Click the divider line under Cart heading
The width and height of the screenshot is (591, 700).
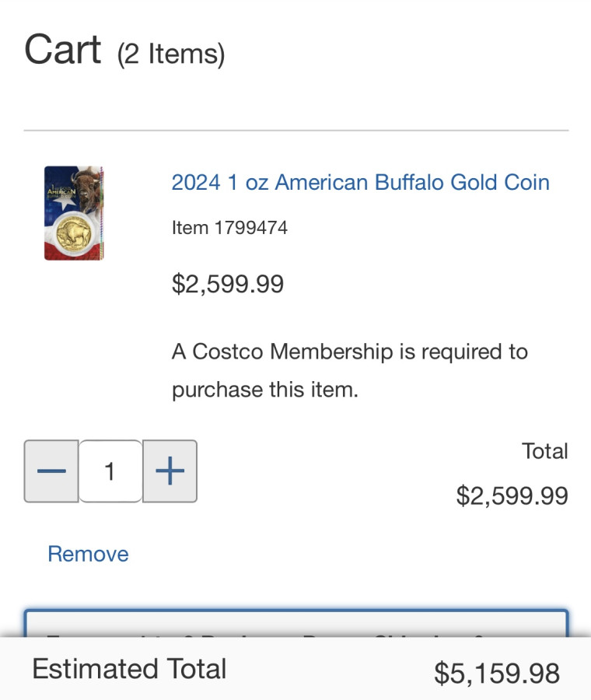coord(295,130)
